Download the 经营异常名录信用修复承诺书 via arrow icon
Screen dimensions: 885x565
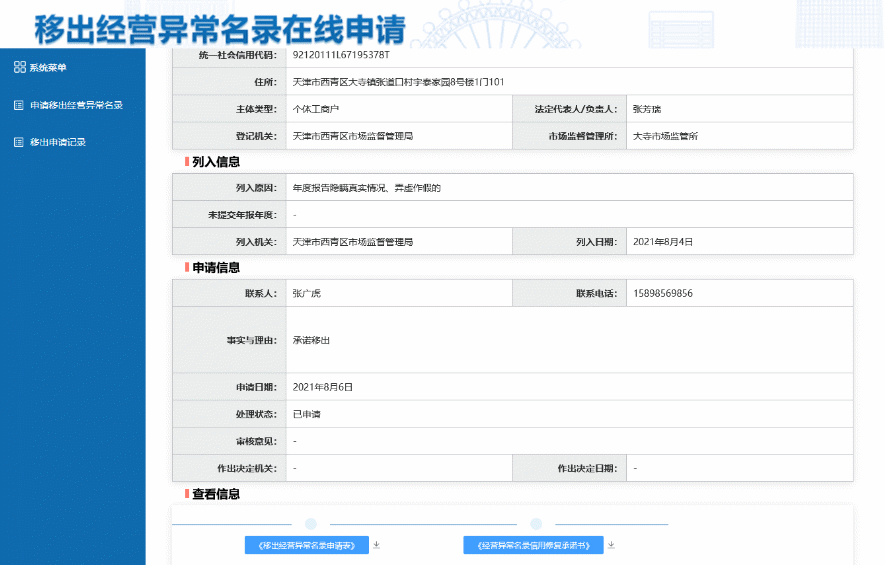(x=611, y=545)
